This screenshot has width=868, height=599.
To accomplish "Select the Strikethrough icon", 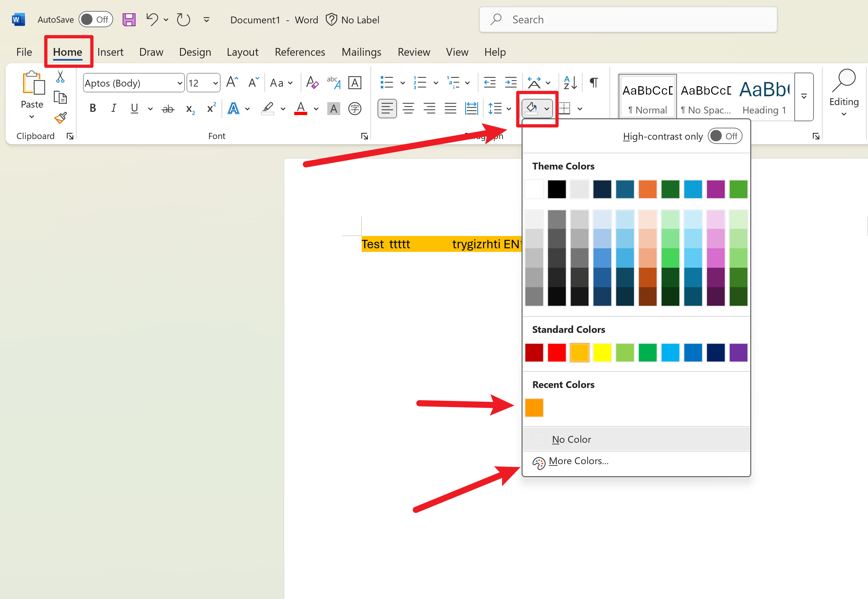I will point(167,109).
